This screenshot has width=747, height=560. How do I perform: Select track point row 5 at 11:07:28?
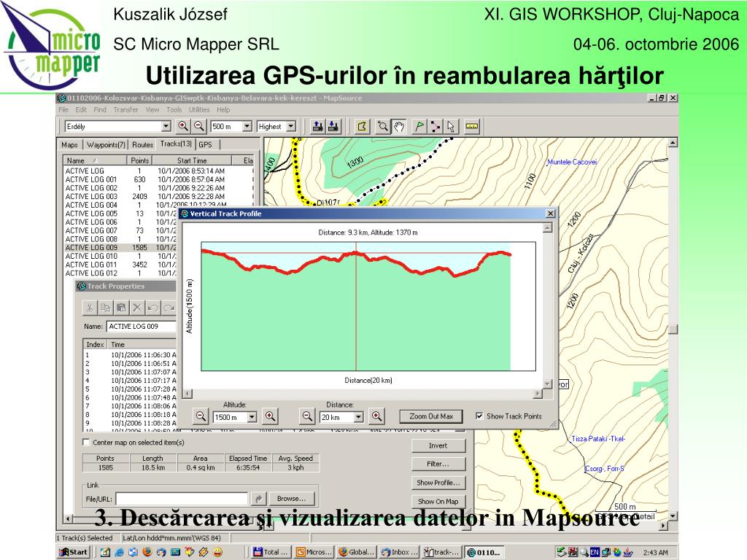coord(130,389)
